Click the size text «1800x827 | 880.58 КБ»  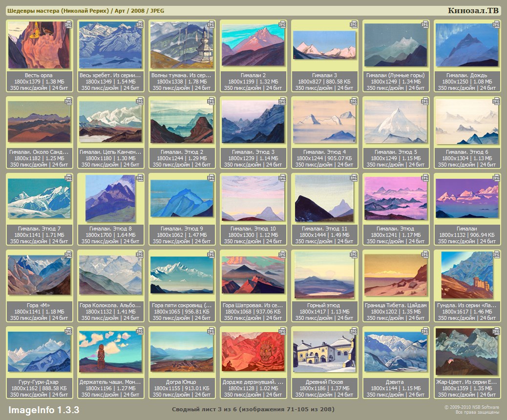coord(324,82)
